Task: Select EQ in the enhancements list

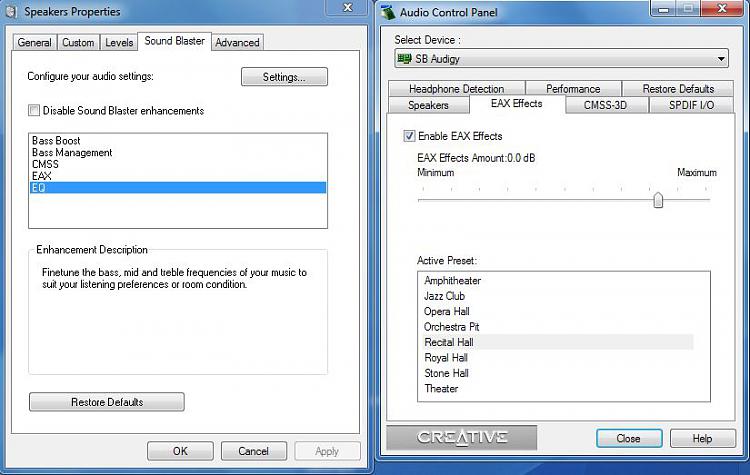Action: tap(178, 188)
